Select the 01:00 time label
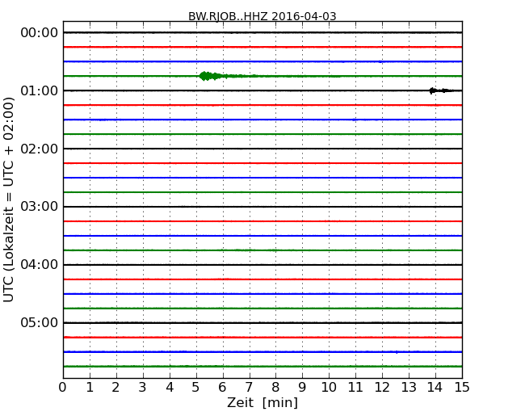This screenshot has height=420, width=525. [x=40, y=90]
